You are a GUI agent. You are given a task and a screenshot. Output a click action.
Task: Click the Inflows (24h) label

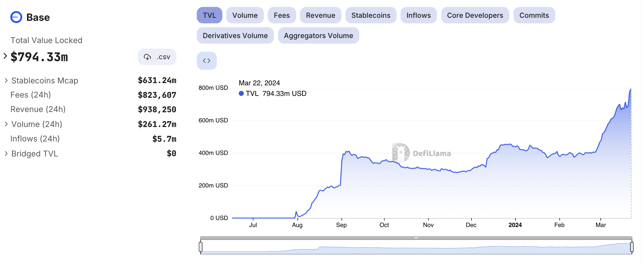pos(35,139)
